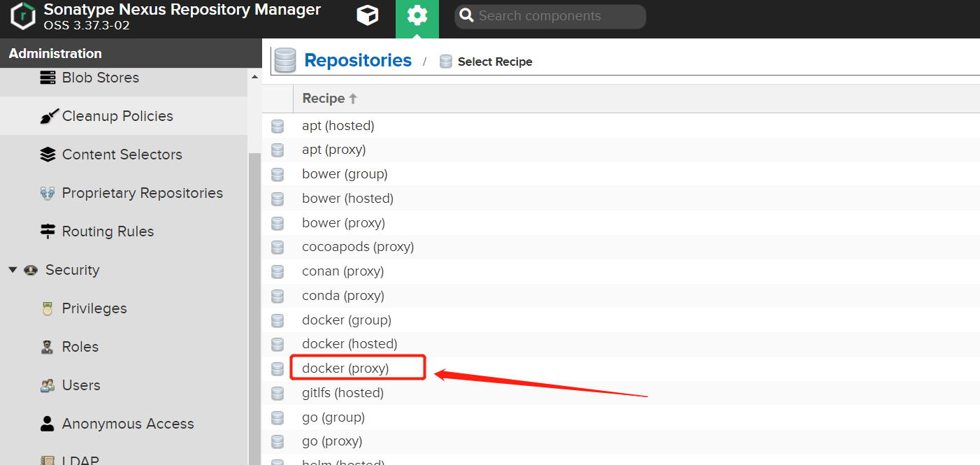This screenshot has width=980, height=465.
Task: Select the docker (proxy) recipe
Action: 345,369
